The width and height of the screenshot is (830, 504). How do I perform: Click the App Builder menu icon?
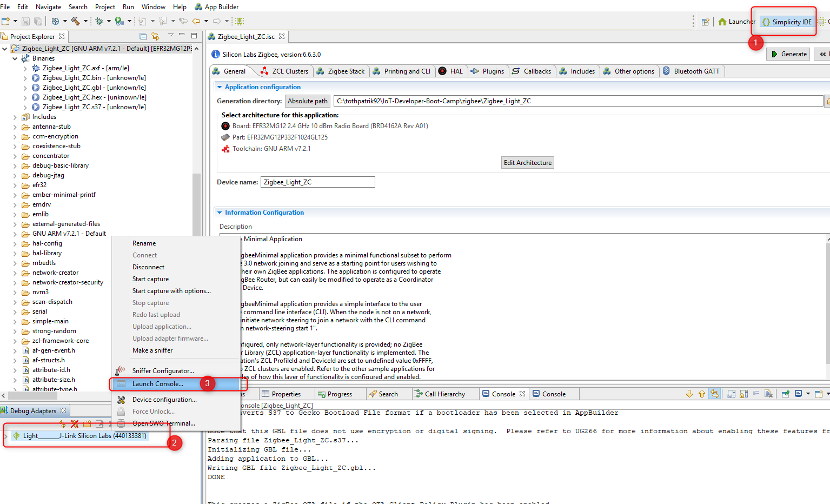coord(198,6)
